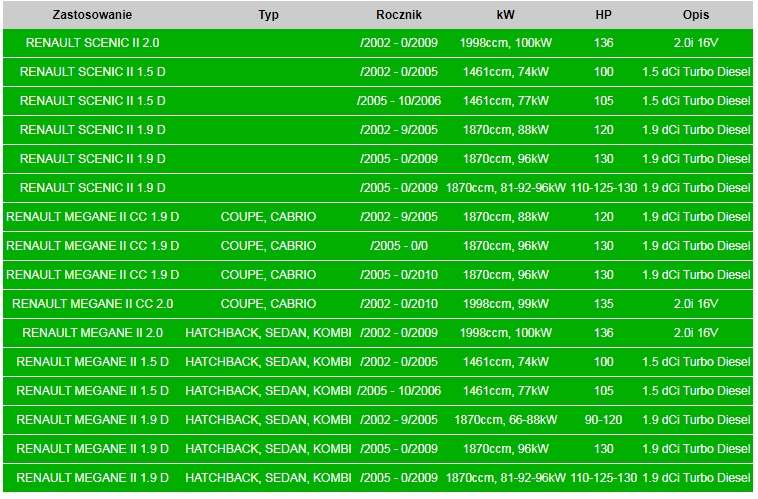Select '110-125-130' in the Scenic II 1.9 D row
Image resolution: width=758 pixels, height=499 pixels.
click(603, 188)
